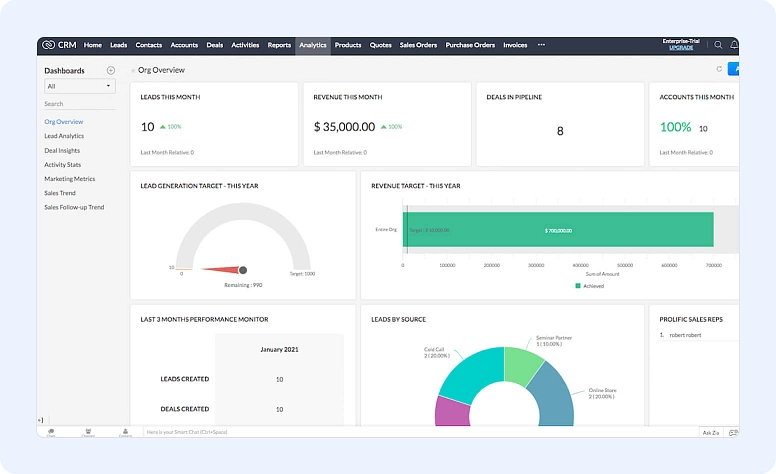Click the green Achieved legend swatch
Screen dimensions: 776x474
(578, 286)
